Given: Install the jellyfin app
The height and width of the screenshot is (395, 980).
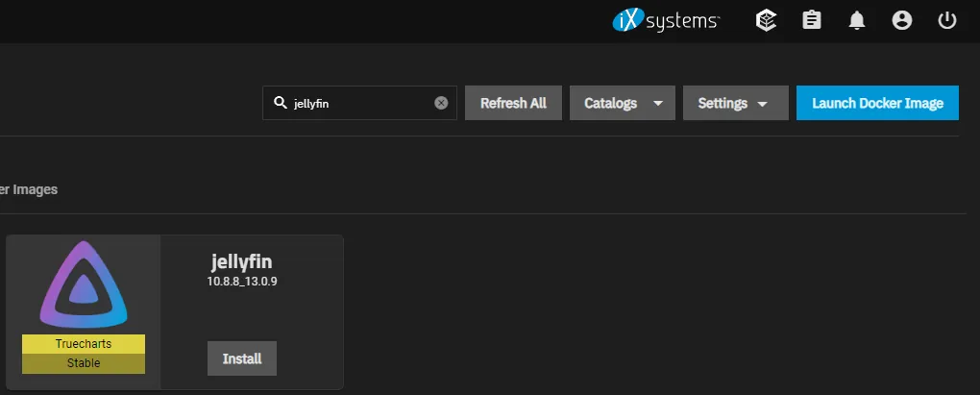Looking at the screenshot, I should tap(242, 358).
